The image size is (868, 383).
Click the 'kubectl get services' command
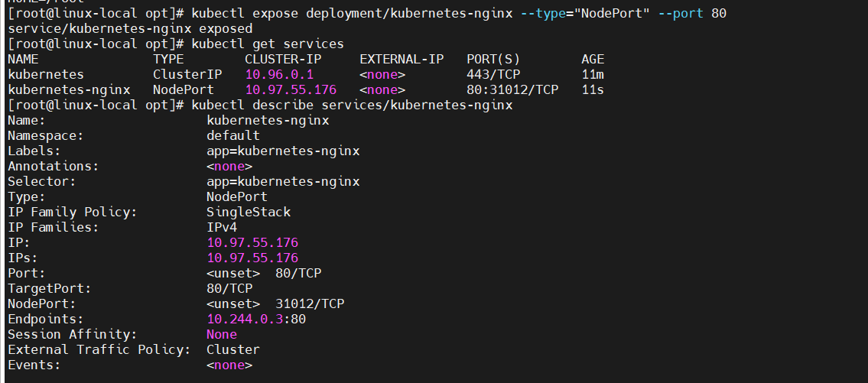click(x=268, y=44)
